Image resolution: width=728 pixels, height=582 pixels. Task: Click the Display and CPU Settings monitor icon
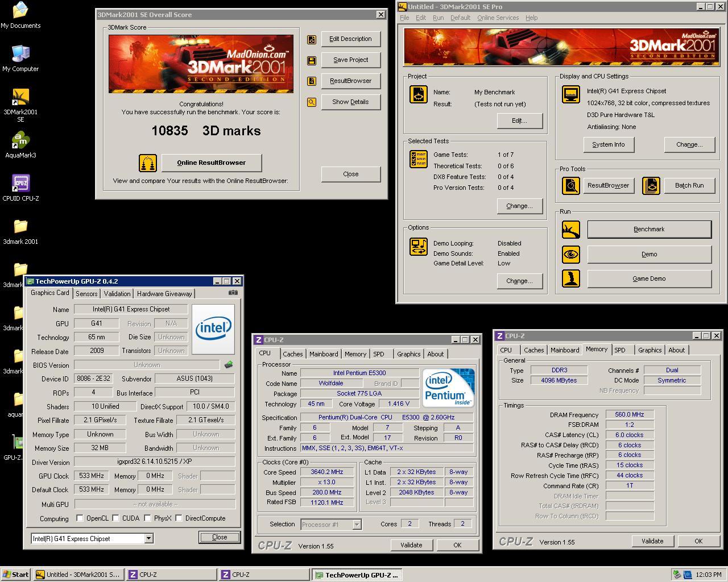click(571, 94)
